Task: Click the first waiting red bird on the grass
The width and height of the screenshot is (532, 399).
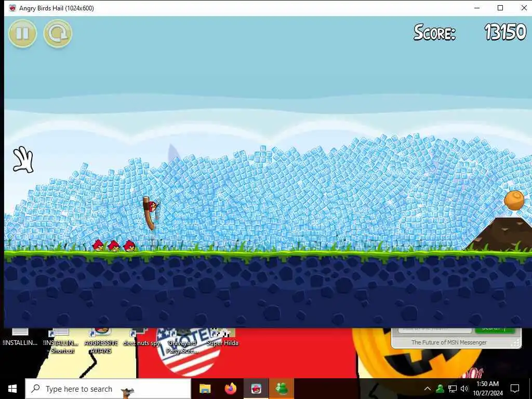Action: (98, 245)
